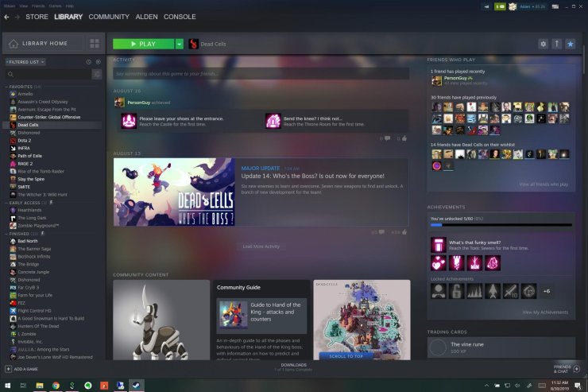Open the Filtered List dropdown

(x=25, y=61)
